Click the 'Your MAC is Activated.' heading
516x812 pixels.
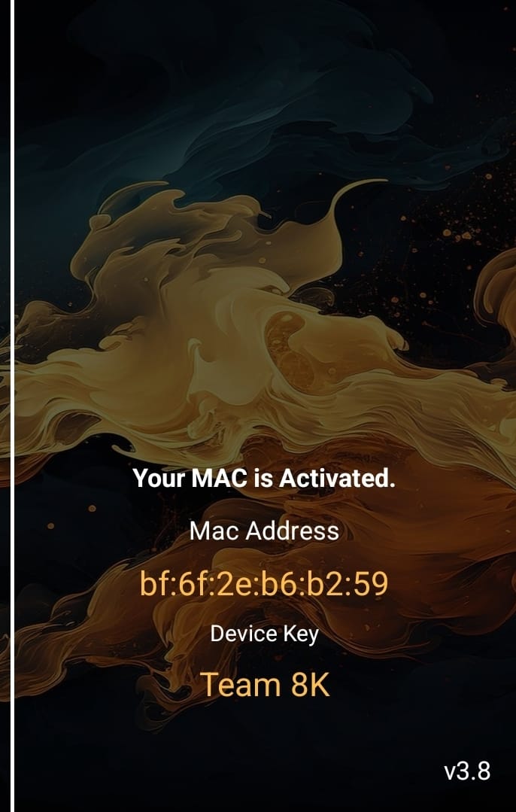[264, 478]
